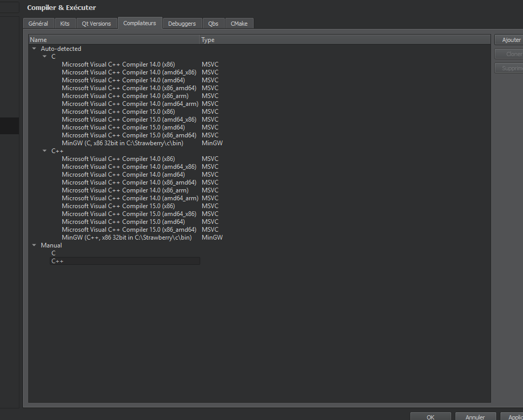
Task: Select the C++ entry under Manual
Action: coord(125,261)
